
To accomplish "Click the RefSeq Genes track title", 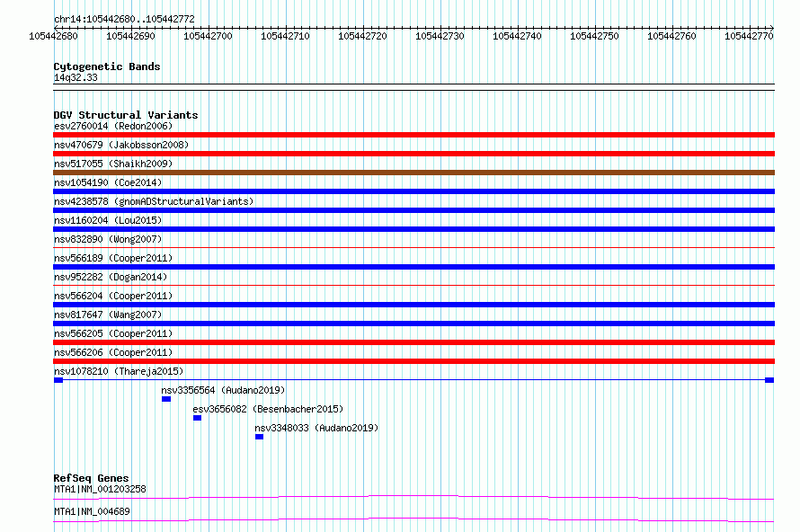I will (91, 478).
